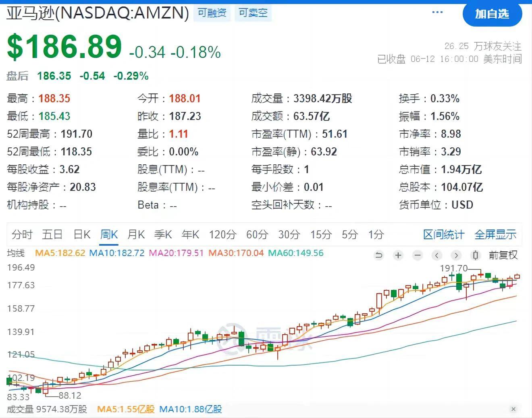
Task: Toggle 区间统计 interval statistics mode
Action: tap(444, 234)
